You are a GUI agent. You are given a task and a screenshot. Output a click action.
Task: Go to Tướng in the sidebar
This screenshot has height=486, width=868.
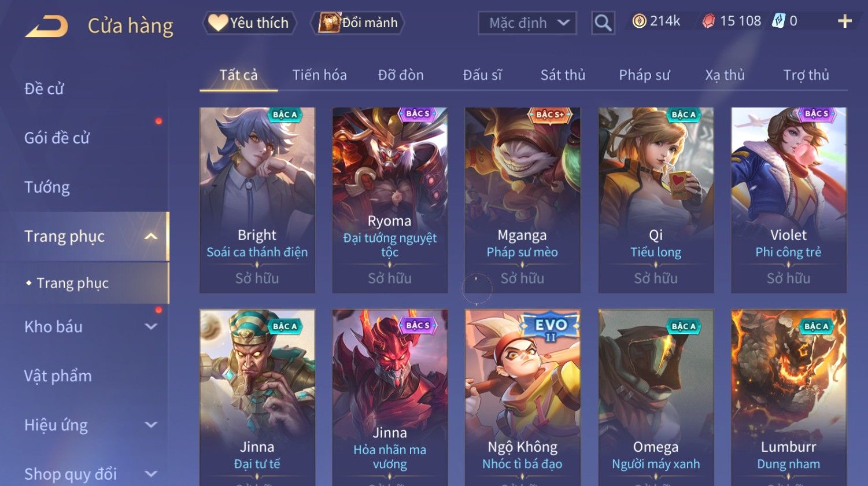tap(47, 187)
